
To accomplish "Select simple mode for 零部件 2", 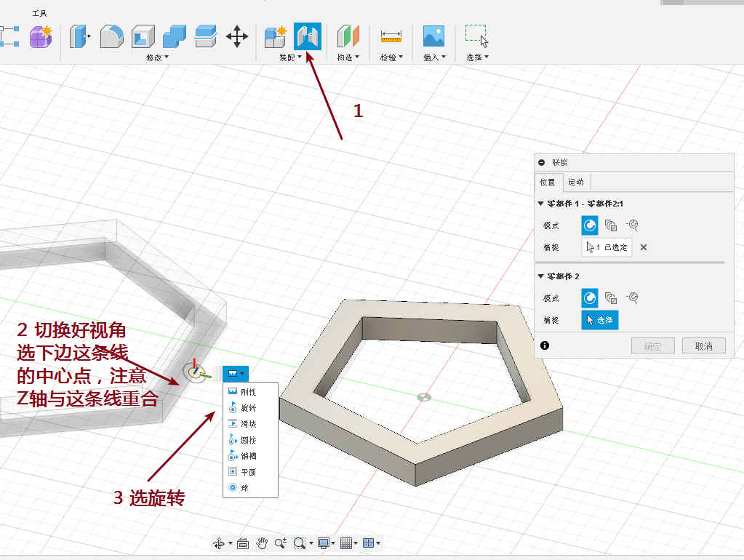I will pyautogui.click(x=590, y=298).
